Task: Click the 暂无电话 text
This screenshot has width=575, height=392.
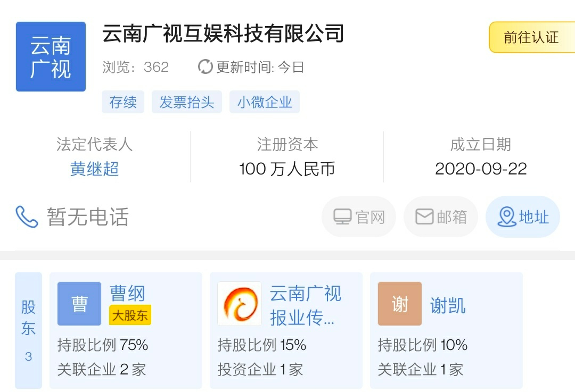Action: coord(88,216)
